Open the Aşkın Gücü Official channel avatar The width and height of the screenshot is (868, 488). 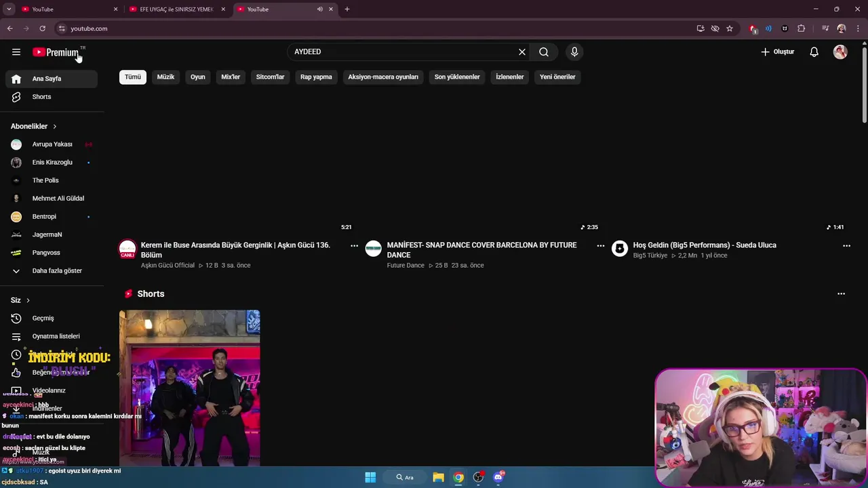[x=127, y=249]
